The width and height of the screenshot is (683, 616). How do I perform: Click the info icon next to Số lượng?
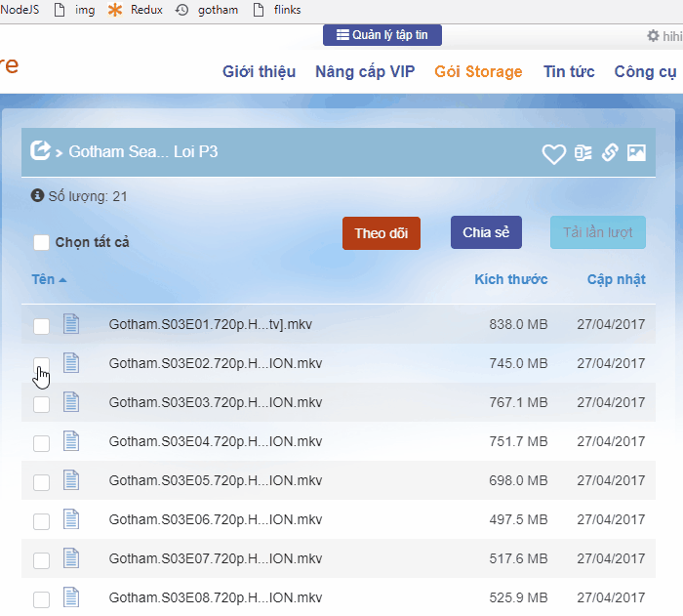pos(37,195)
